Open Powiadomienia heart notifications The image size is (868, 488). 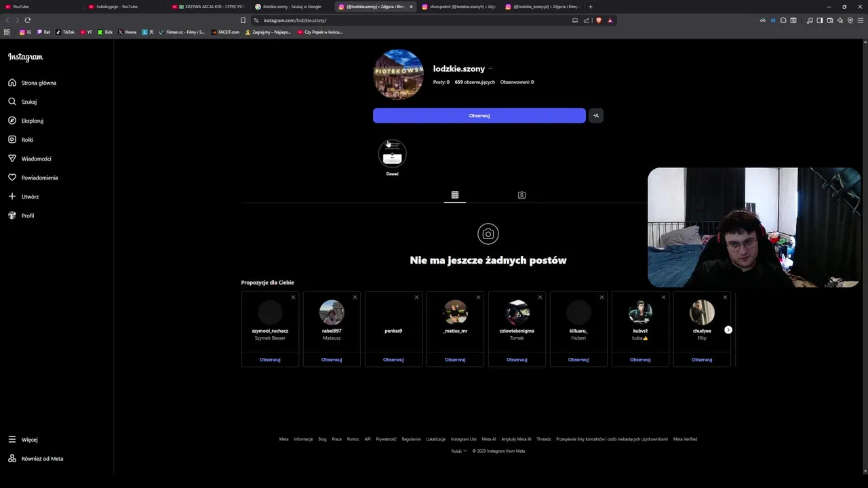click(x=33, y=178)
